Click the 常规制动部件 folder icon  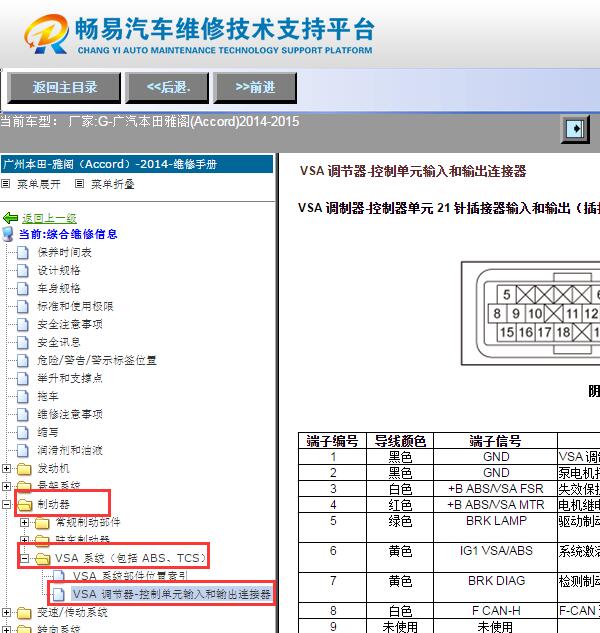42,523
